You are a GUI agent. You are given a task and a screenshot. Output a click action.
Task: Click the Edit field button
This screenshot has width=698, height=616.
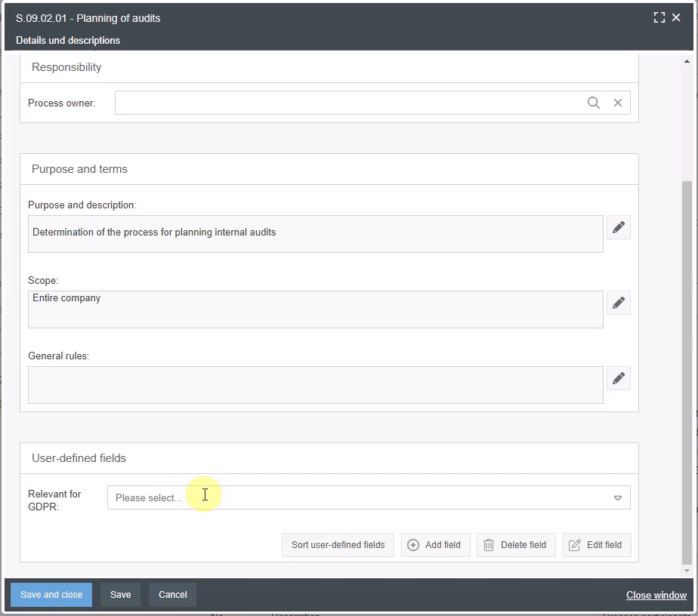[596, 545]
